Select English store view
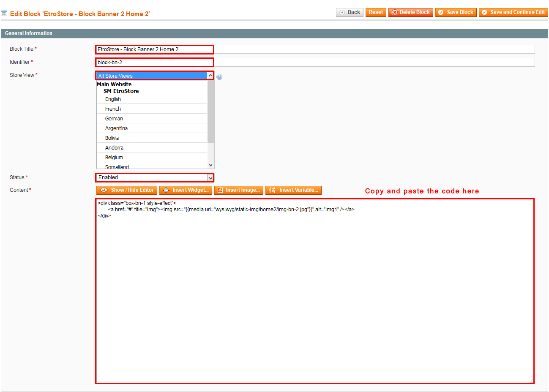Screen dimensions: 549x392 click(x=152, y=99)
